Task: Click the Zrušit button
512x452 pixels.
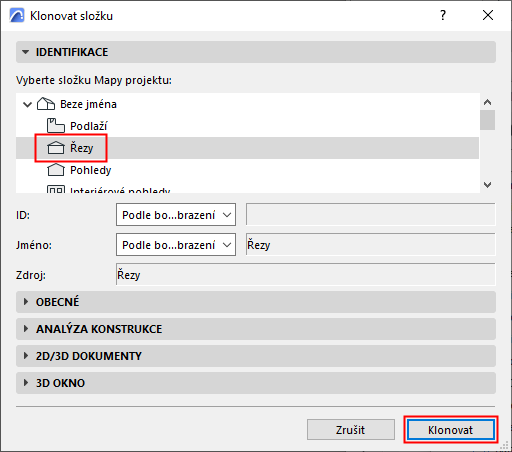Action: 351,430
